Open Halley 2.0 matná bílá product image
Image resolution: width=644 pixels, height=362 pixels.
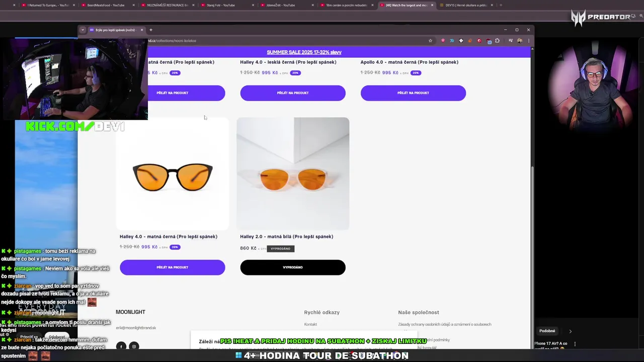tap(293, 173)
